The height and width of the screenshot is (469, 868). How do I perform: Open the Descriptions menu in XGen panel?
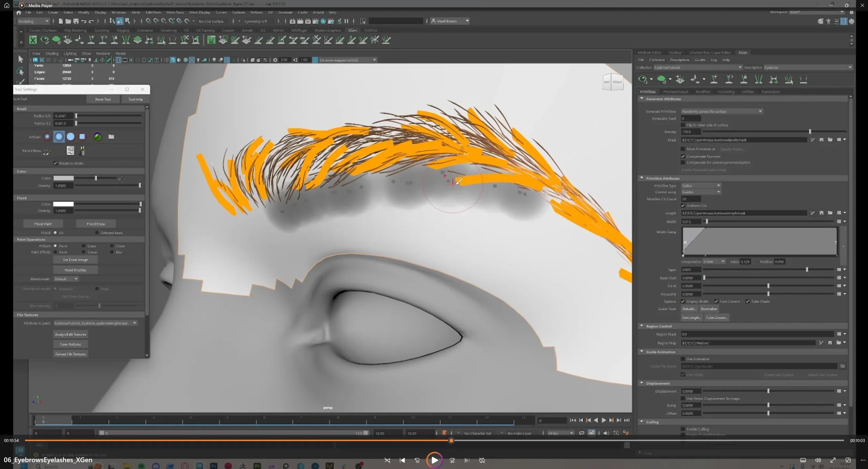click(x=679, y=60)
